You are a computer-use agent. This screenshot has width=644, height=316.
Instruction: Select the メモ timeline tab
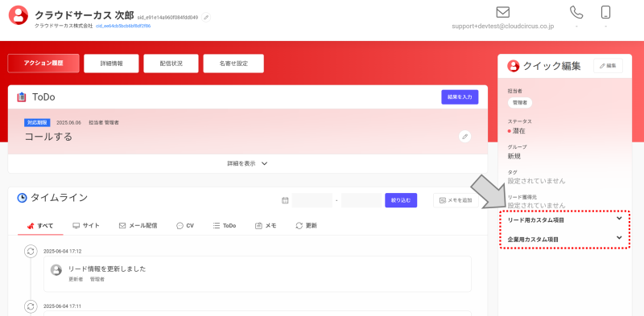[266, 226]
